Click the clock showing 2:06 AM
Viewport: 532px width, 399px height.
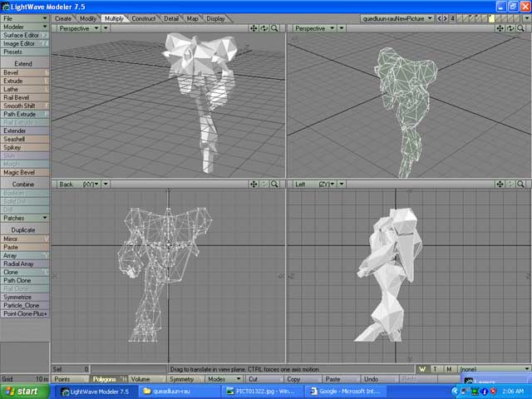513,392
